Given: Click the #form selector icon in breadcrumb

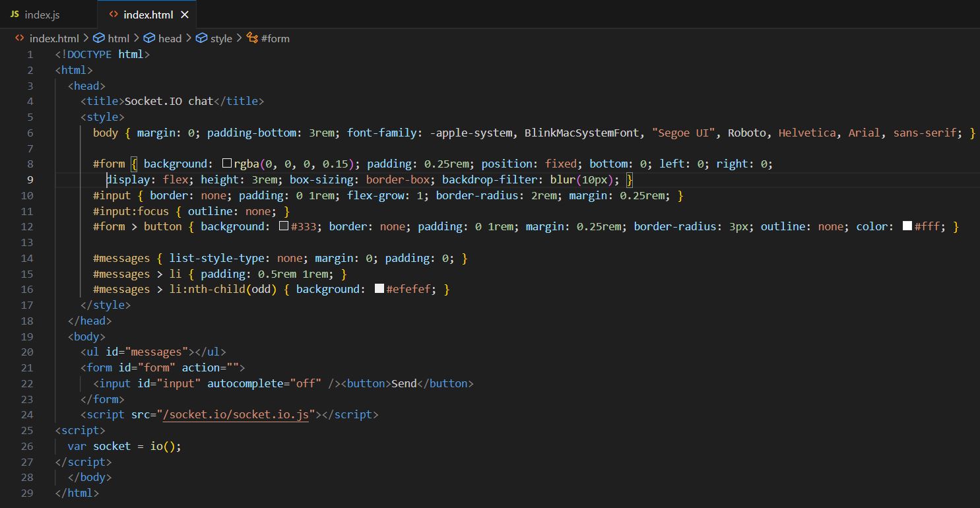Looking at the screenshot, I should pyautogui.click(x=252, y=38).
